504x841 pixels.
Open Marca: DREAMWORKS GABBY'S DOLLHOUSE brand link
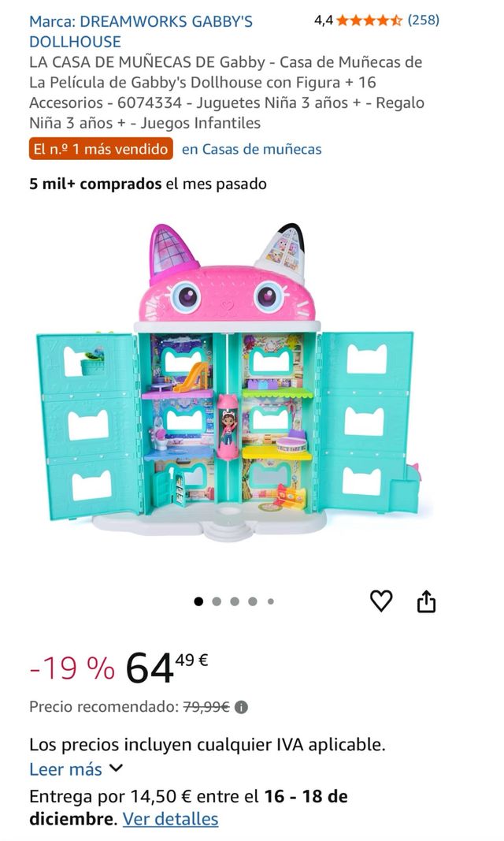coord(141,32)
